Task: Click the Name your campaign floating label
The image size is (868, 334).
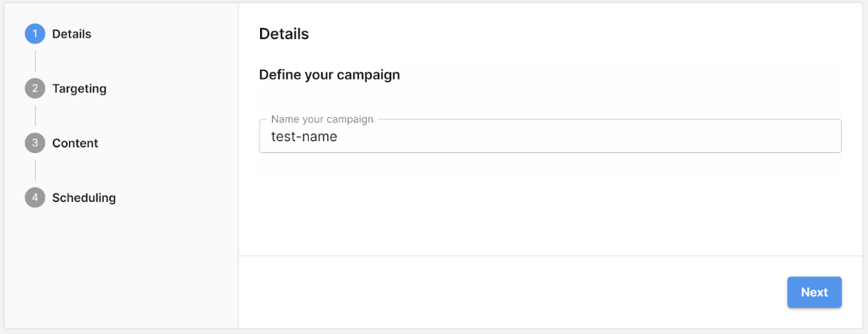Action: (322, 119)
